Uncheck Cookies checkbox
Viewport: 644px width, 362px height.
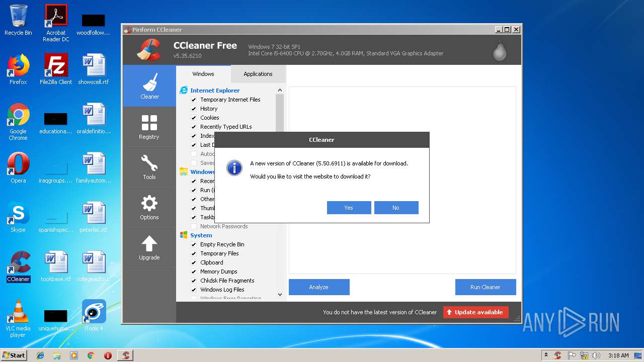[194, 118]
